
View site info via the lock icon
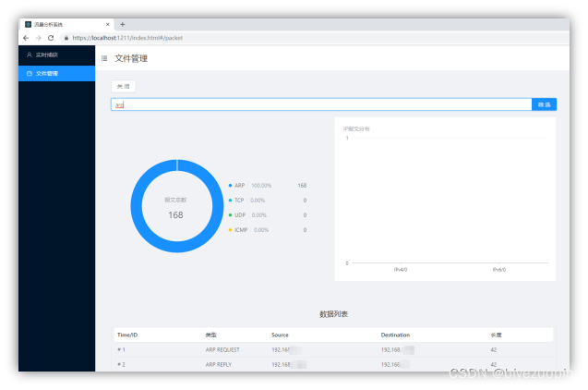click(66, 38)
